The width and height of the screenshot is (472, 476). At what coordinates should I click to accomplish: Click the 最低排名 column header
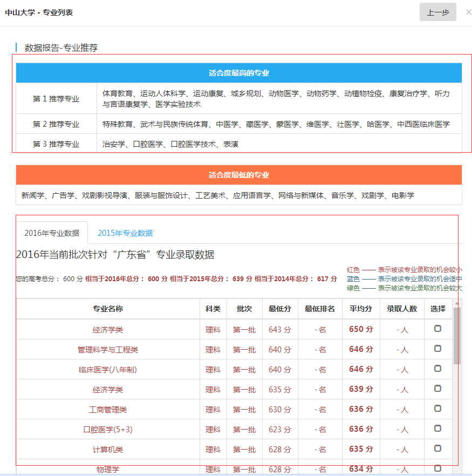coord(320,309)
